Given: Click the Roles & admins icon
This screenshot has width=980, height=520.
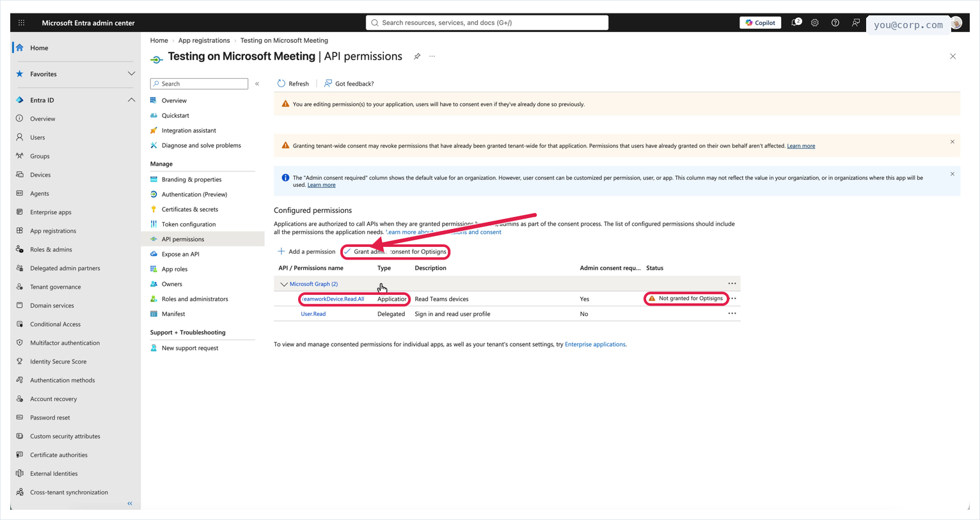Looking at the screenshot, I should [x=20, y=249].
